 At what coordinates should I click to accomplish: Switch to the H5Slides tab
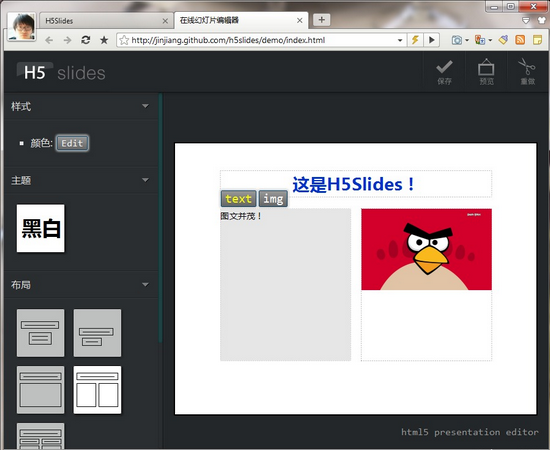click(x=105, y=21)
